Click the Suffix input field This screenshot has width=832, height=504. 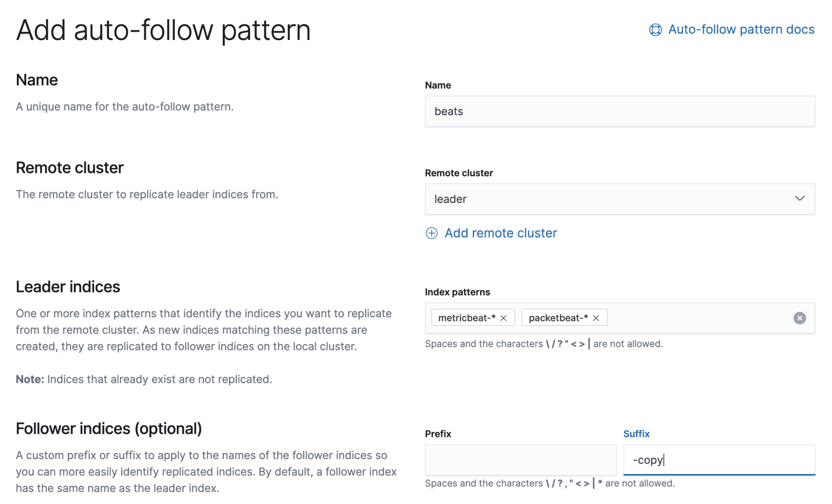click(719, 459)
